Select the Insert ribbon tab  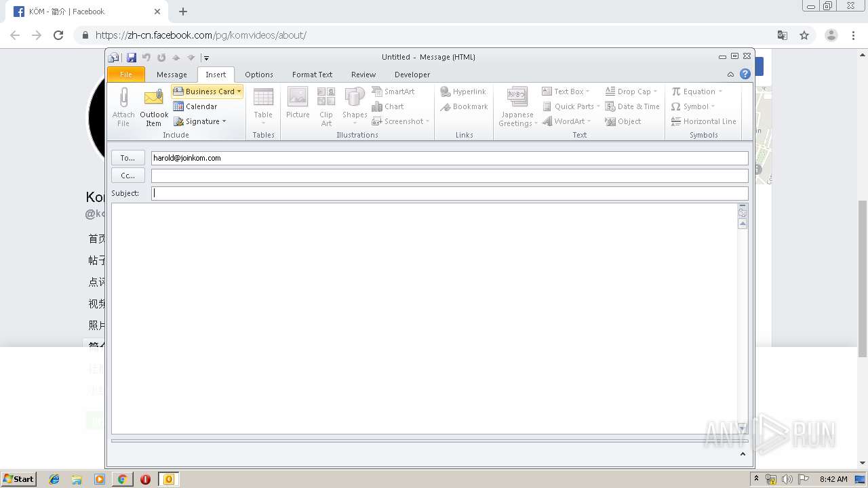click(x=216, y=75)
